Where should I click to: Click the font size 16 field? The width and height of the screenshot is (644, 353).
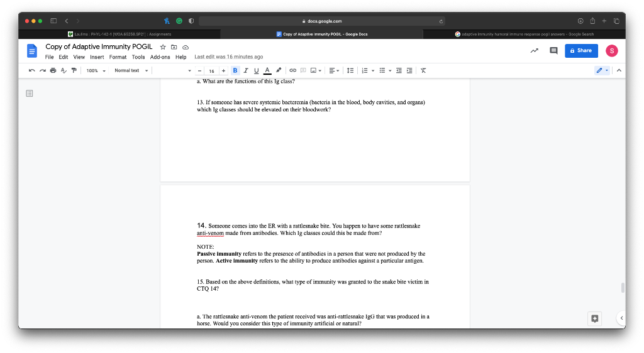(211, 71)
